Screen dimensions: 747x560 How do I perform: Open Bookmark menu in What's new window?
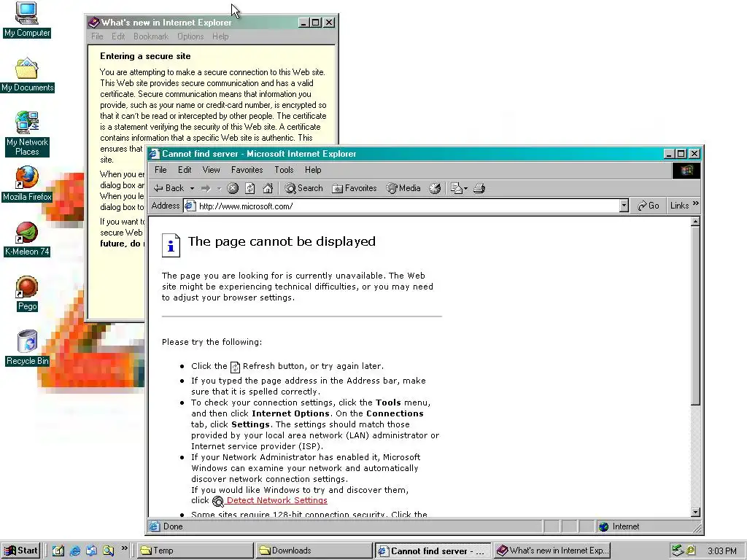click(151, 36)
